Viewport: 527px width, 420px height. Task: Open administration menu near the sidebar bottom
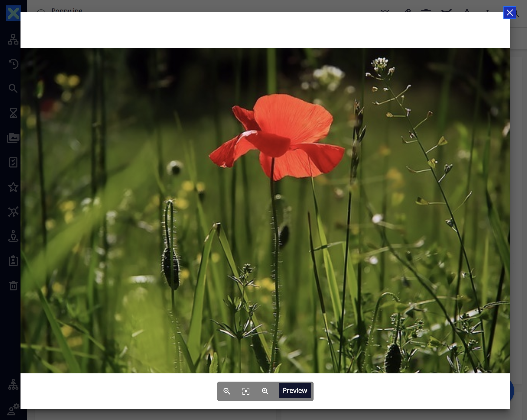tap(13, 385)
